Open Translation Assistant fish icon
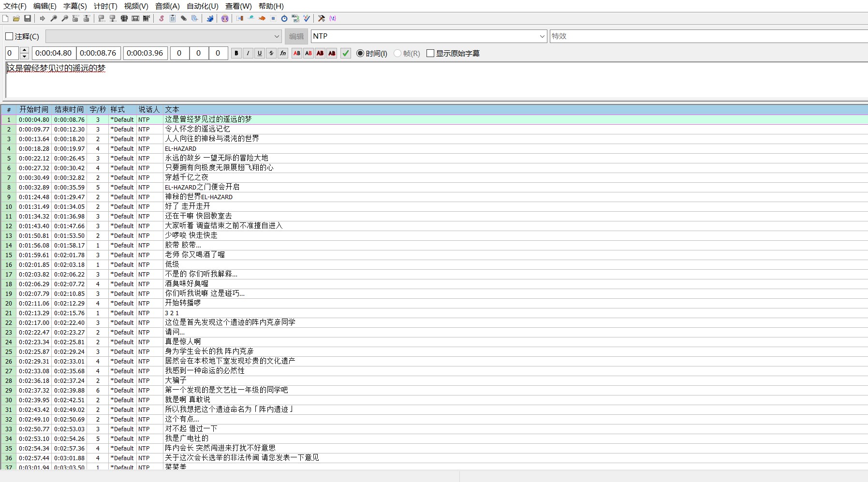The height and width of the screenshot is (482, 868). (262, 18)
